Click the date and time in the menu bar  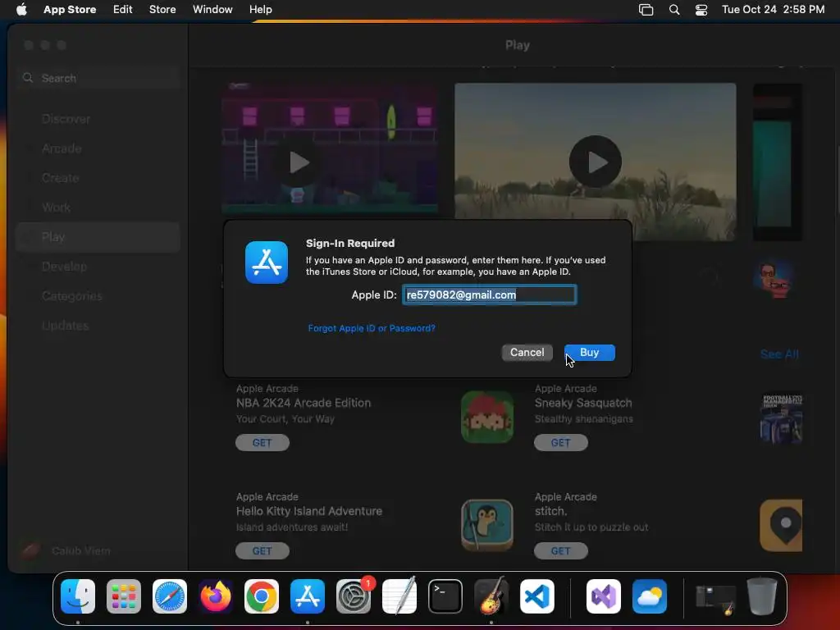773,10
